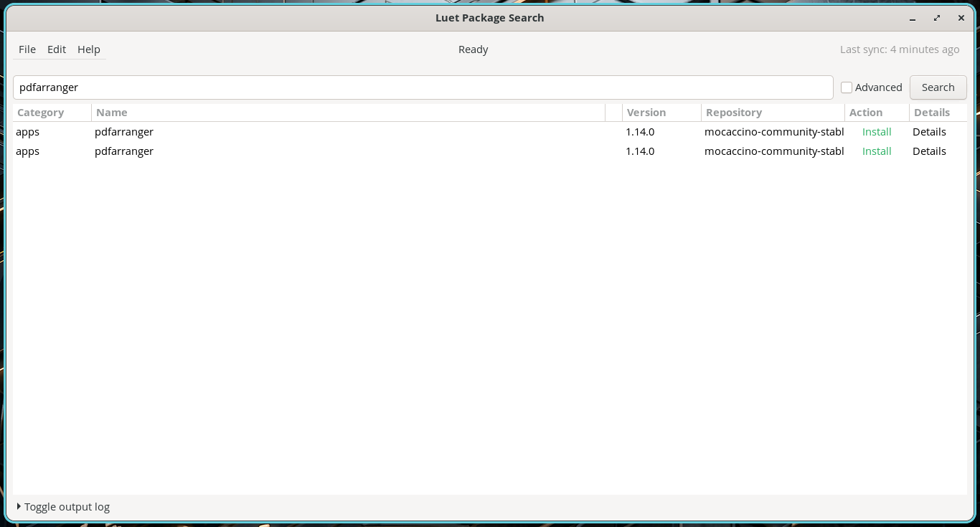Minimize the Luet Package Search window
The image size is (980, 527).
pos(913,19)
